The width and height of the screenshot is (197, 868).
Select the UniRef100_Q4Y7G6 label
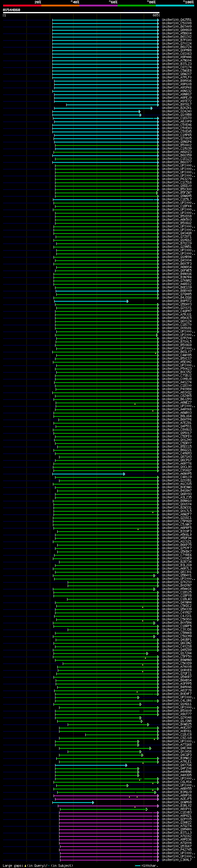pos(177,765)
